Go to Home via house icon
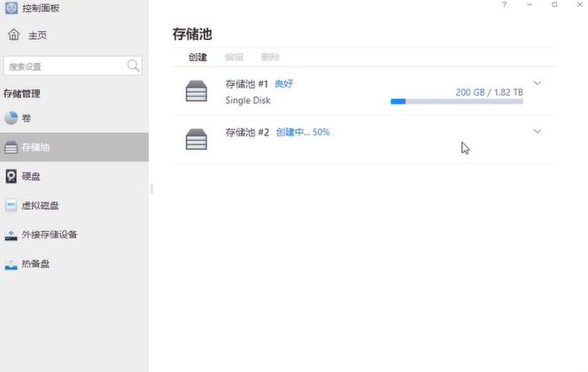588x372 pixels. 13,35
